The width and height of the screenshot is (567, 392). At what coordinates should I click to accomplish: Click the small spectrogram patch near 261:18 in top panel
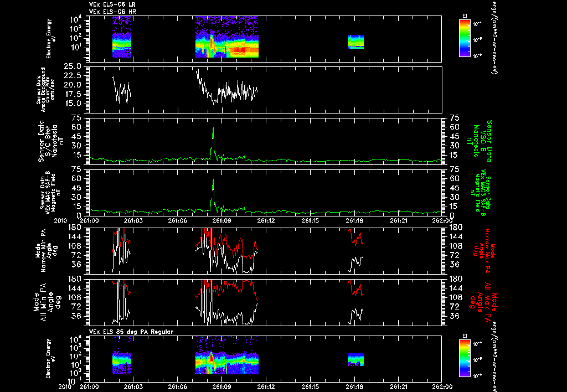point(355,42)
